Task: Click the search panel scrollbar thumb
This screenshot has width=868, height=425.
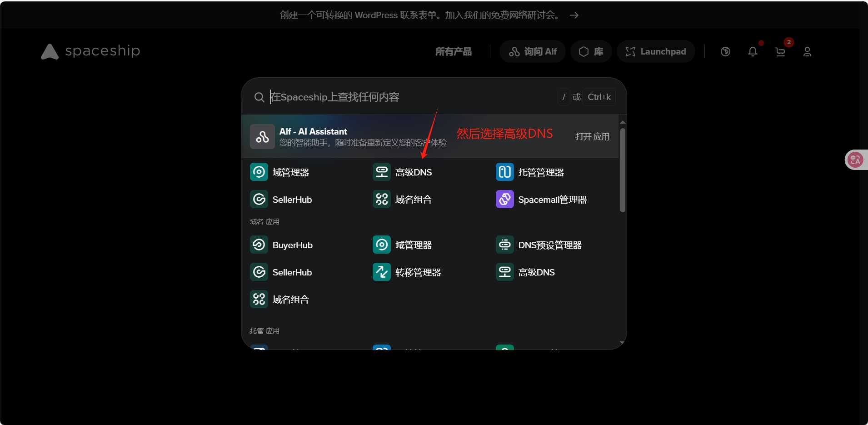Action: click(623, 170)
